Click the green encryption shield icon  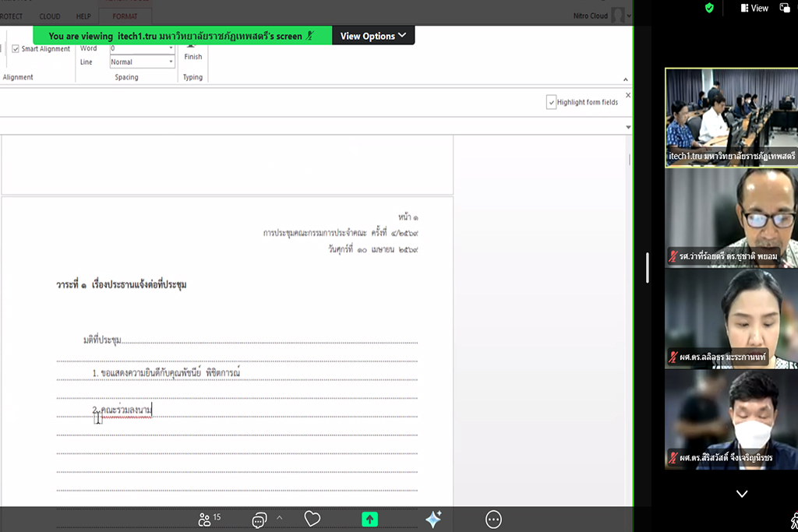coord(709,8)
